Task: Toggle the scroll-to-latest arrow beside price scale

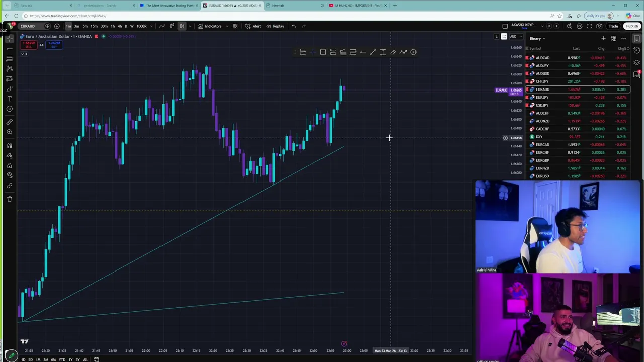Action: pos(496,37)
